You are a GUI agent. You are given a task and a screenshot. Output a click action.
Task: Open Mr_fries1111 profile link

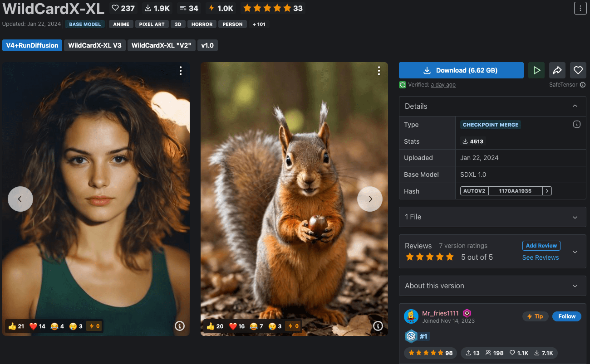[440, 313]
